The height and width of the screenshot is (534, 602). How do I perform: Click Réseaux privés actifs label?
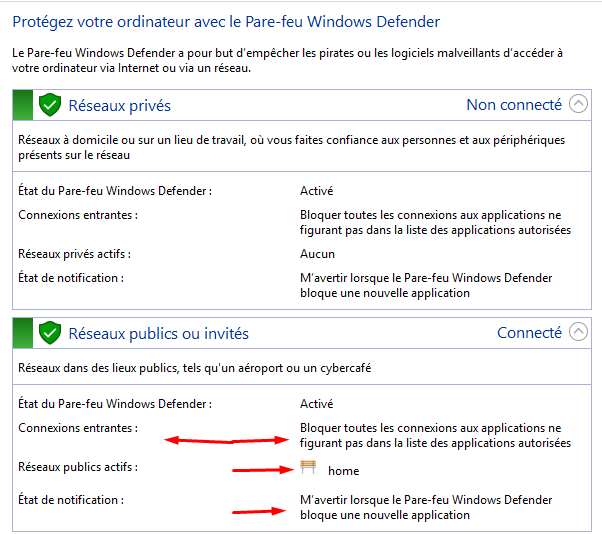(x=74, y=254)
